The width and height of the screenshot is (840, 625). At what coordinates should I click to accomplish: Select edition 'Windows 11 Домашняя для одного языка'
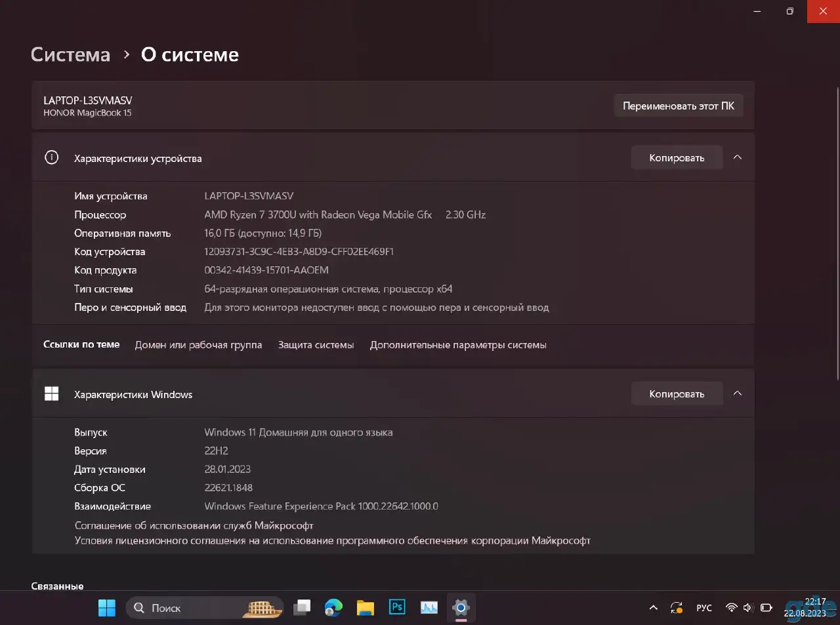coord(299,432)
